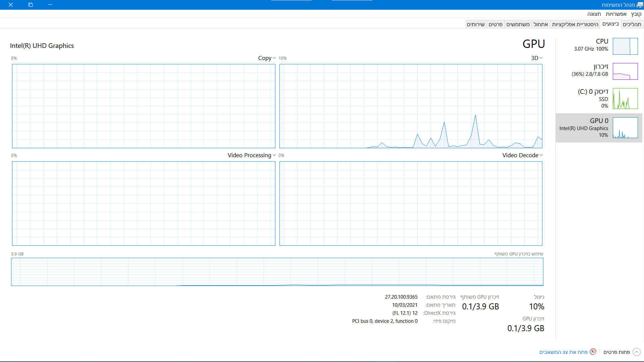
Task: Select the דיסק 0 (C:) graph thumbnail
Action: coord(625,99)
